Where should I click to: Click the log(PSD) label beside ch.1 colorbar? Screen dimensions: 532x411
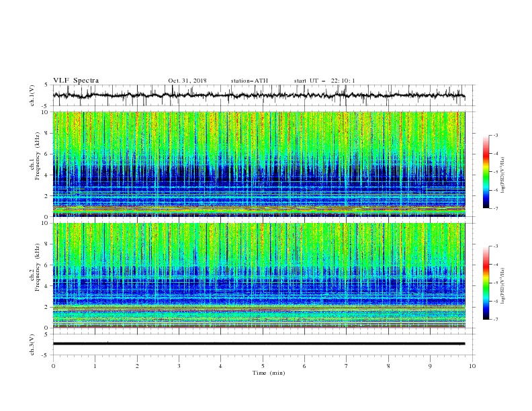point(503,175)
